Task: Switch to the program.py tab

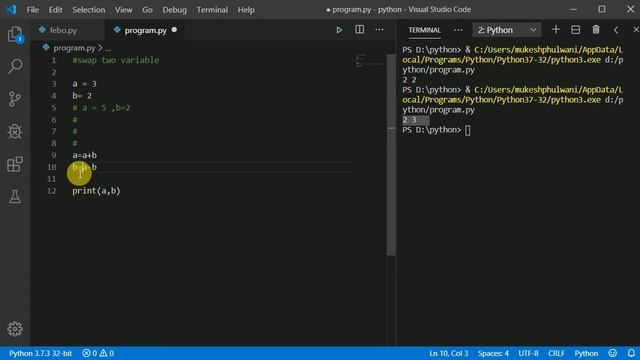Action: (x=145, y=30)
